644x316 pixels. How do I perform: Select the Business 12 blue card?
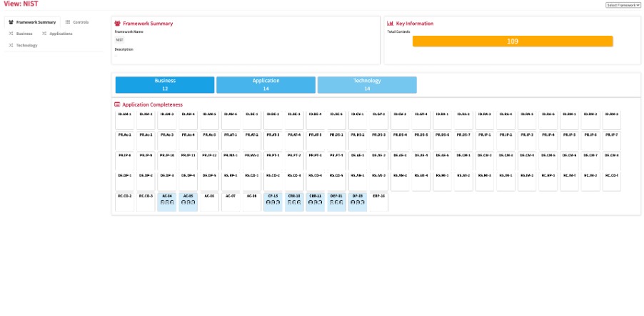tap(165, 85)
